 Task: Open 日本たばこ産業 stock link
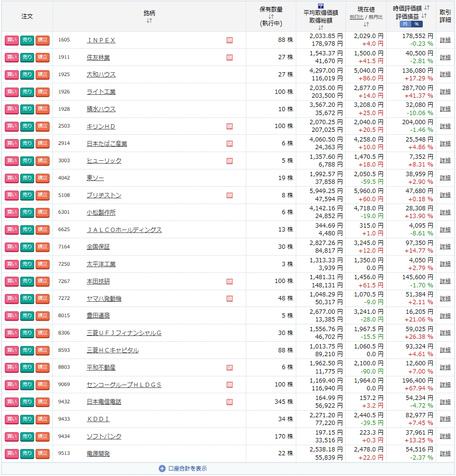tap(107, 143)
